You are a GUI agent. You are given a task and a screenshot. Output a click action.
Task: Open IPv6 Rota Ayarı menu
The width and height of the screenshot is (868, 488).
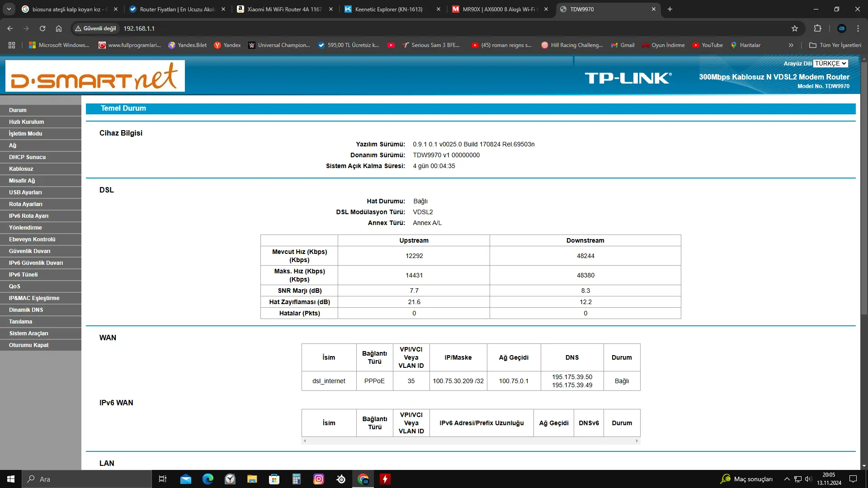[41, 216]
